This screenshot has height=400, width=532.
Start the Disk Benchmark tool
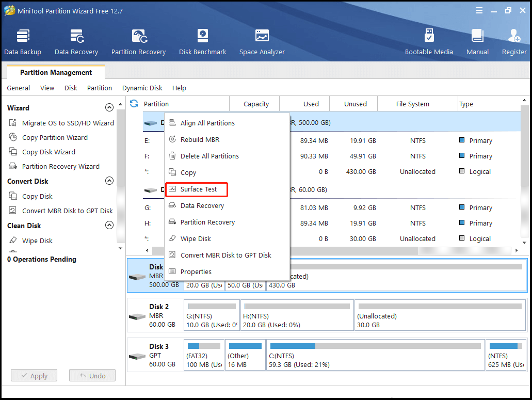point(203,42)
